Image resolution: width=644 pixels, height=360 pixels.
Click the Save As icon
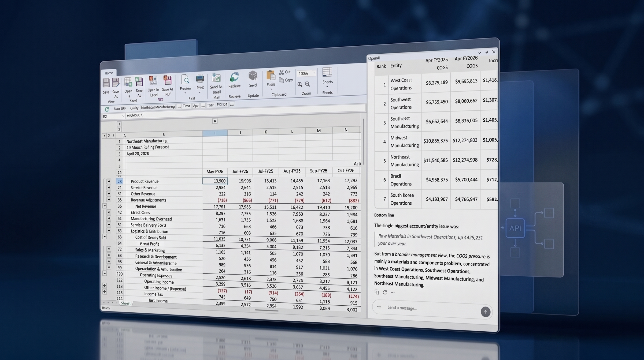pyautogui.click(x=115, y=83)
